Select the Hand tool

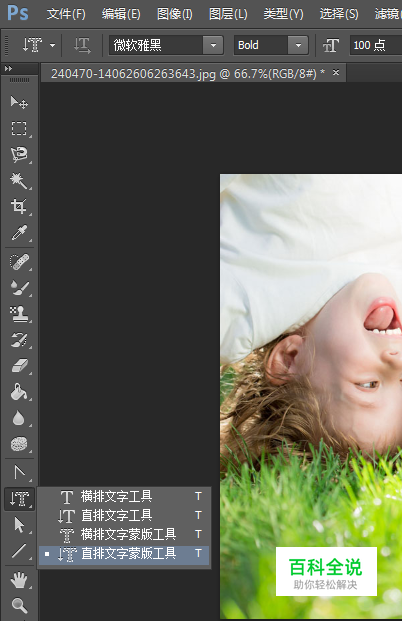click(19, 581)
